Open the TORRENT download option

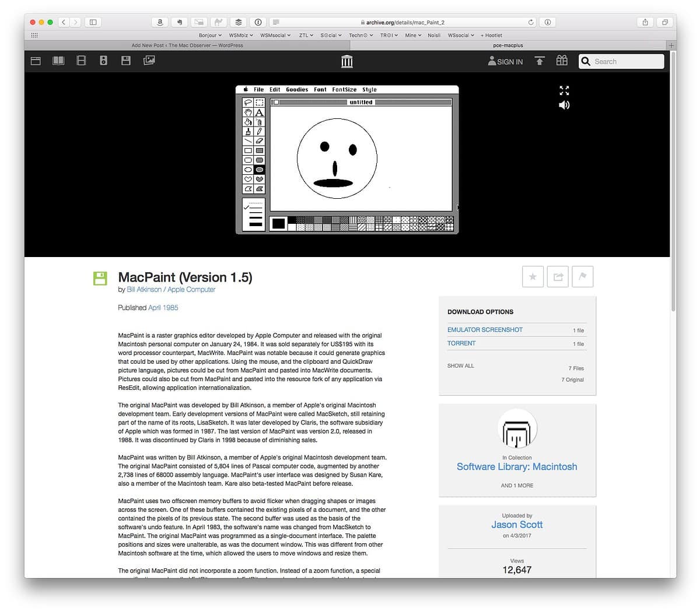(461, 343)
